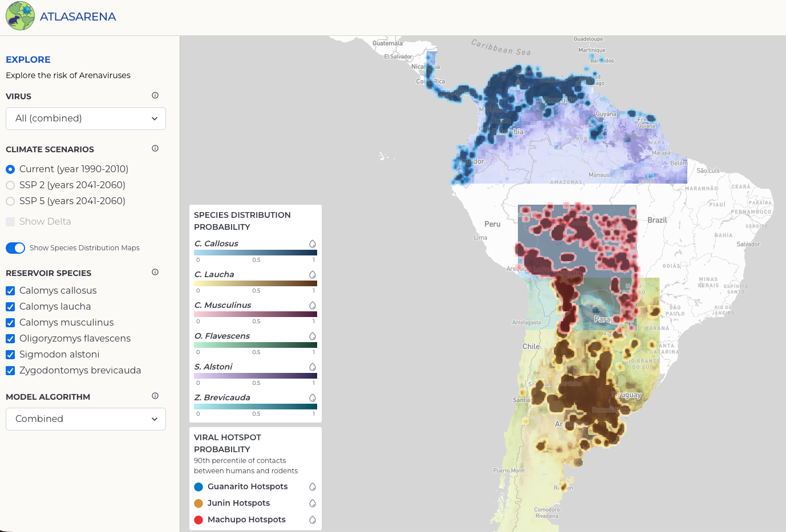
Task: Click opacity drop icon for S. Alstoni
Action: click(313, 367)
